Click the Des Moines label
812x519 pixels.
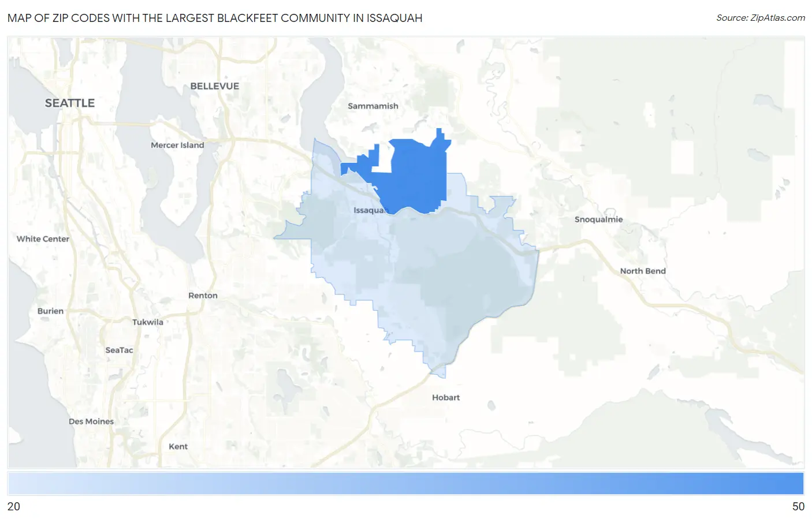coord(91,421)
